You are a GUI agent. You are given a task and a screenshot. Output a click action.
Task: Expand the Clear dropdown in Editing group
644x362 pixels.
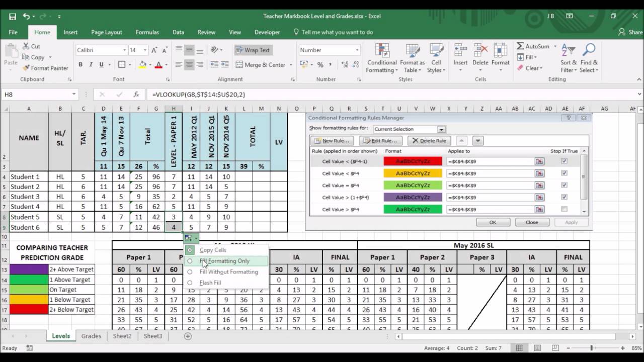tap(541, 68)
